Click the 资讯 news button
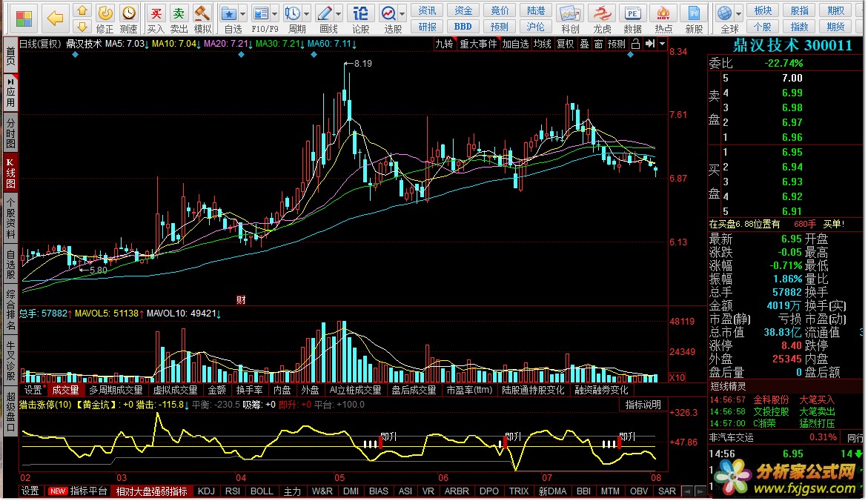This screenshot has height=501, width=868. 427,10
